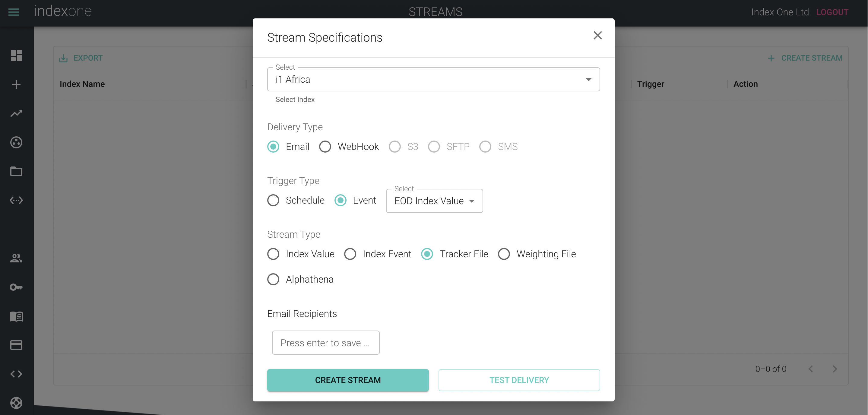The height and width of the screenshot is (415, 868).
Task: Select Alphathena stream type
Action: (273, 279)
